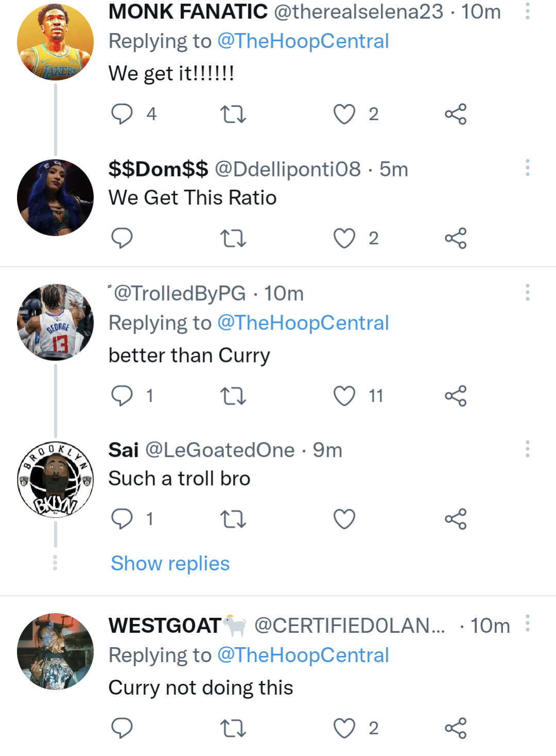Like the "better than Curry" reply
This screenshot has height=756, width=556.
(343, 396)
